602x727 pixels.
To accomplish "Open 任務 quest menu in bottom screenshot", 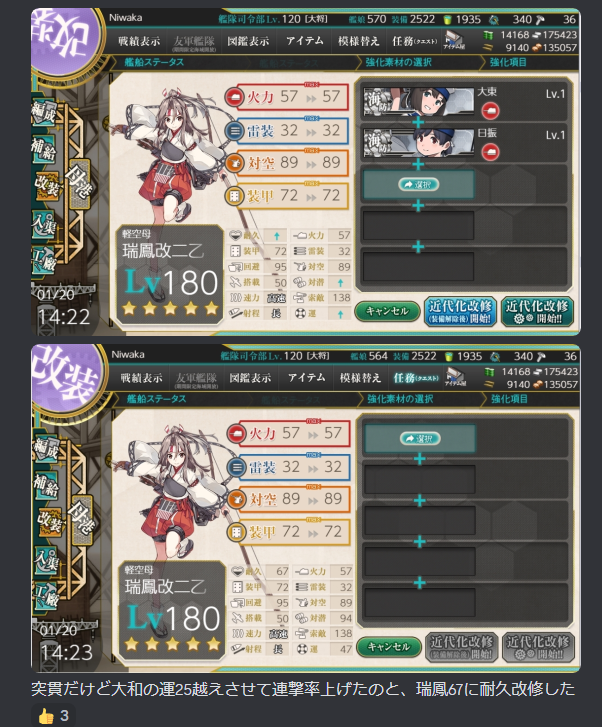I will coord(415,378).
